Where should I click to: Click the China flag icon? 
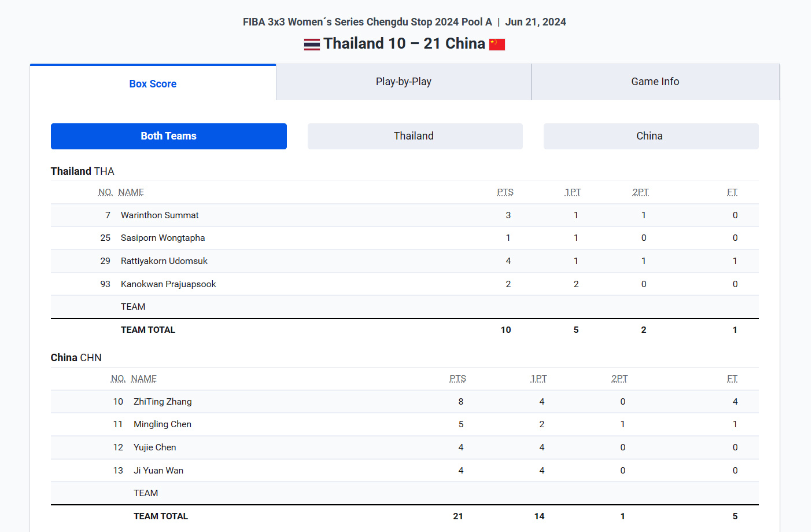coord(497,45)
